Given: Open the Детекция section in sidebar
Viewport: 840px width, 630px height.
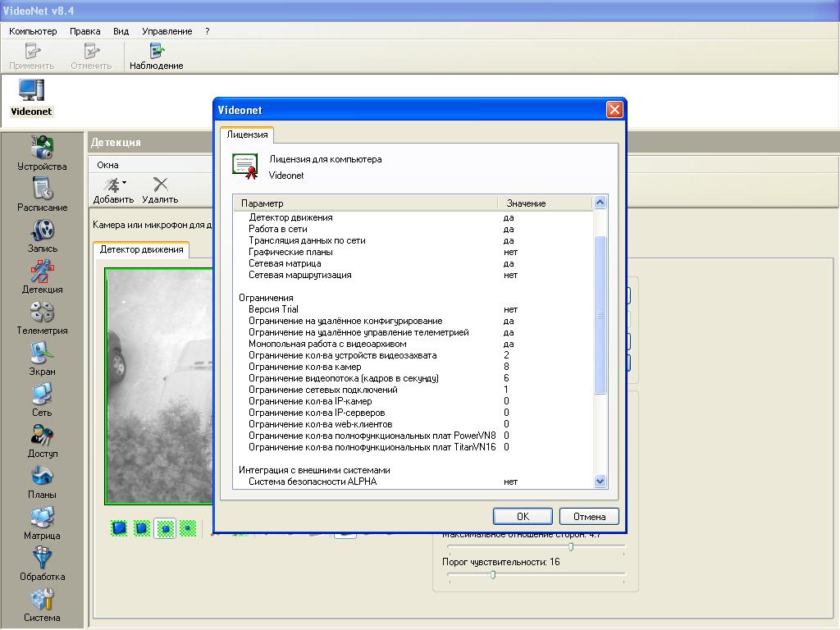Looking at the screenshot, I should (42, 277).
